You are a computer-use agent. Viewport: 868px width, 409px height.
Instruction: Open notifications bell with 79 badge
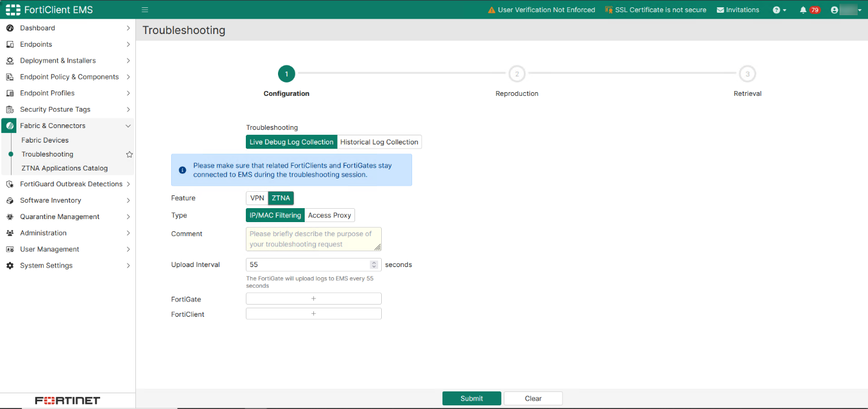(x=810, y=10)
